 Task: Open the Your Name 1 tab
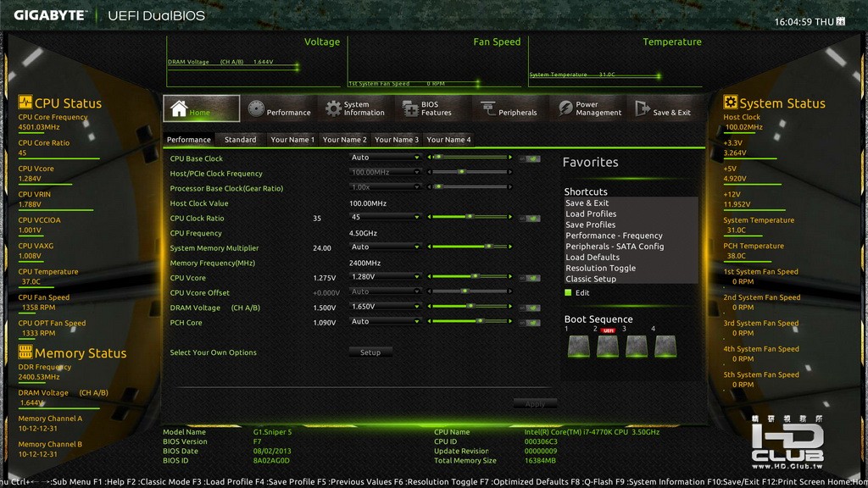(x=292, y=140)
